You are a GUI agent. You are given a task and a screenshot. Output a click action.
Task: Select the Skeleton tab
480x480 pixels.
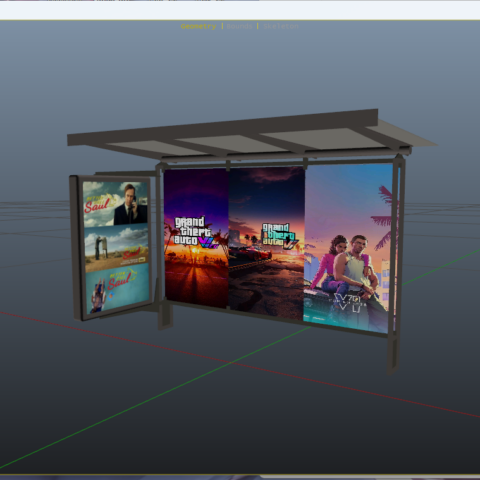tap(281, 26)
